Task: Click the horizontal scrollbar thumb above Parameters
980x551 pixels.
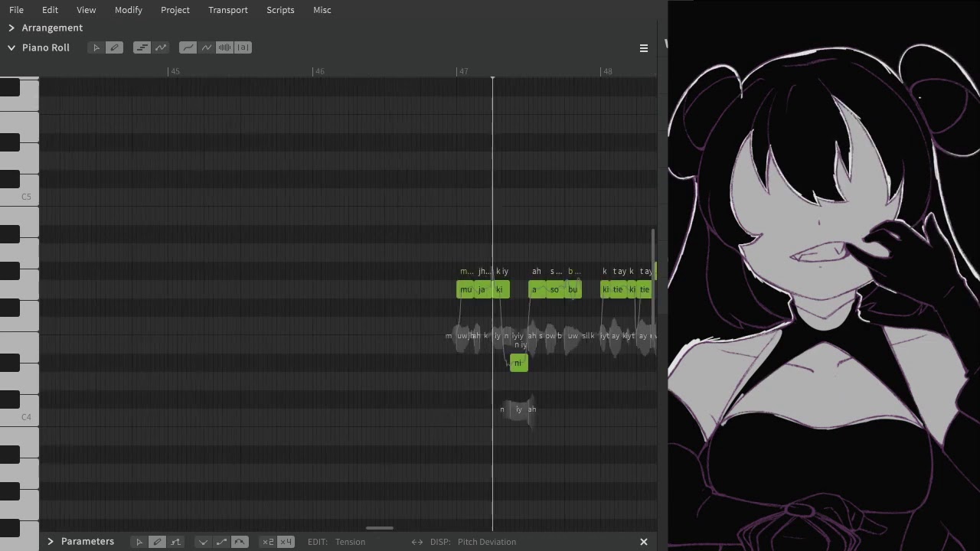Action: tap(380, 528)
